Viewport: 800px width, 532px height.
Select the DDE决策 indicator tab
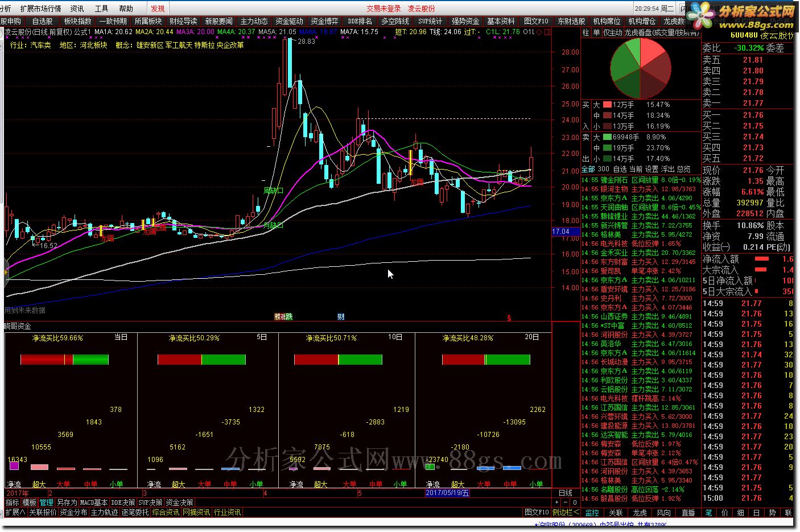point(123,502)
